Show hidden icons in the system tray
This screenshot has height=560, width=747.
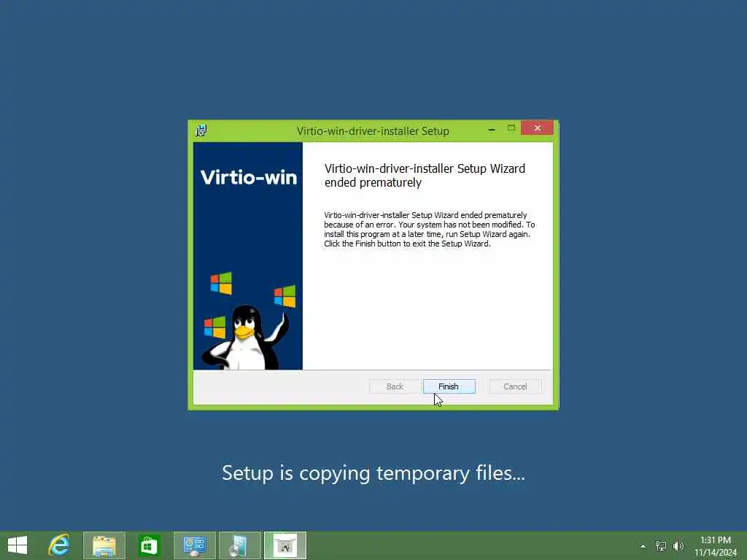point(643,546)
